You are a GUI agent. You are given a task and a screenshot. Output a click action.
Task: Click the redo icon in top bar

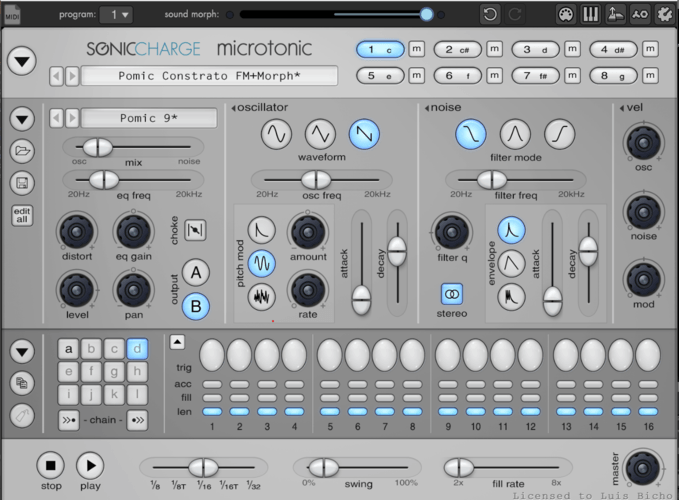(x=515, y=14)
